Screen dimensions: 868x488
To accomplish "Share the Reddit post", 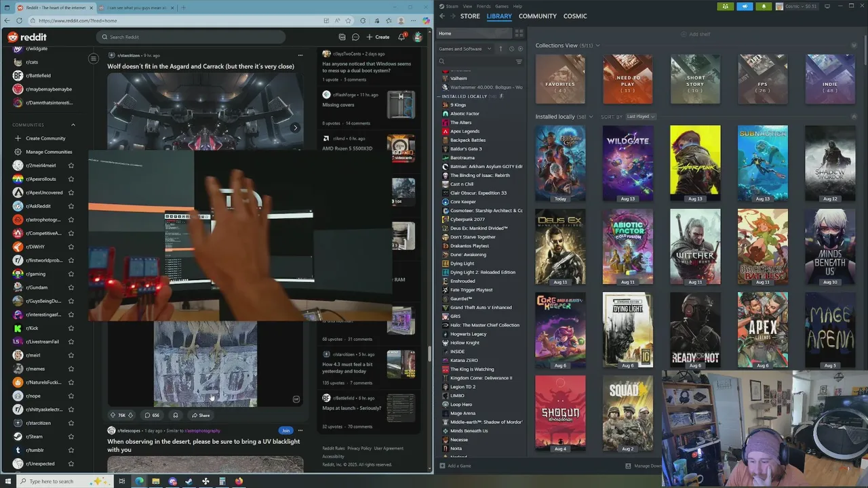I will pyautogui.click(x=201, y=415).
